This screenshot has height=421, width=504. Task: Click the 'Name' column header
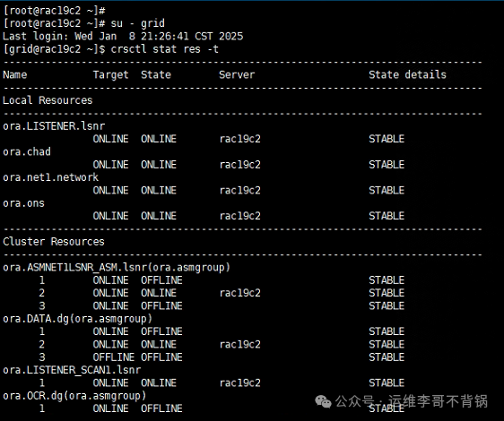pos(14,74)
